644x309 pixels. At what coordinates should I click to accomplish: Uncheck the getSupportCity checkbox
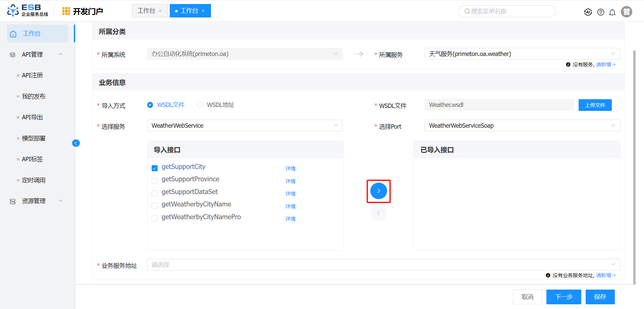tap(155, 168)
